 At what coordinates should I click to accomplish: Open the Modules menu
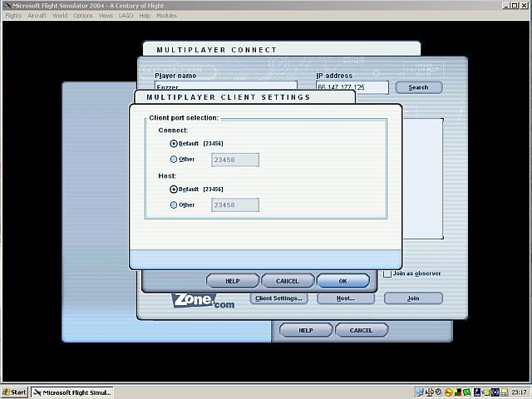point(166,16)
